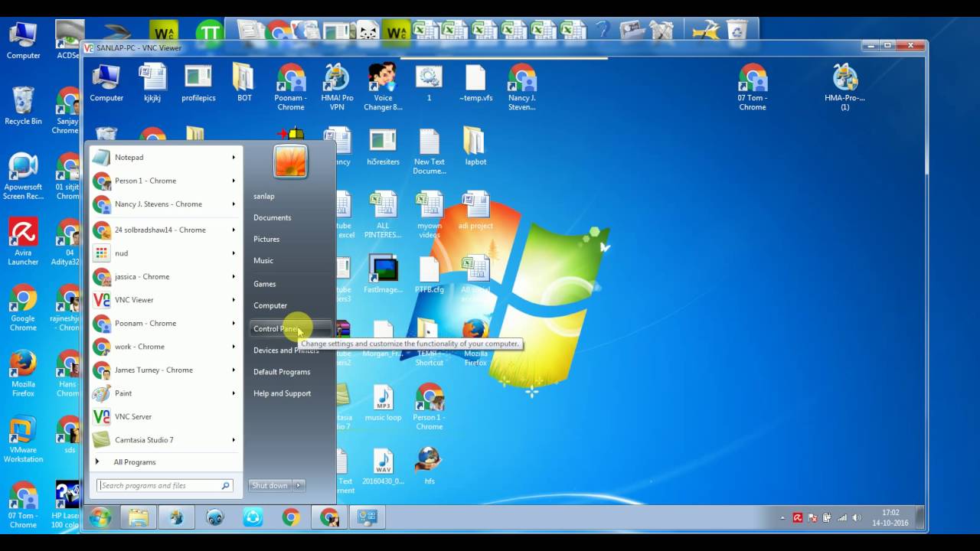
Task: Select the adi project file icon
Action: [x=475, y=211]
